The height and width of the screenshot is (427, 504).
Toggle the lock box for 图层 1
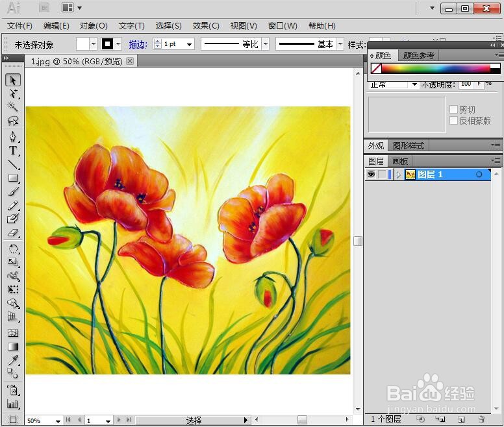(x=382, y=175)
